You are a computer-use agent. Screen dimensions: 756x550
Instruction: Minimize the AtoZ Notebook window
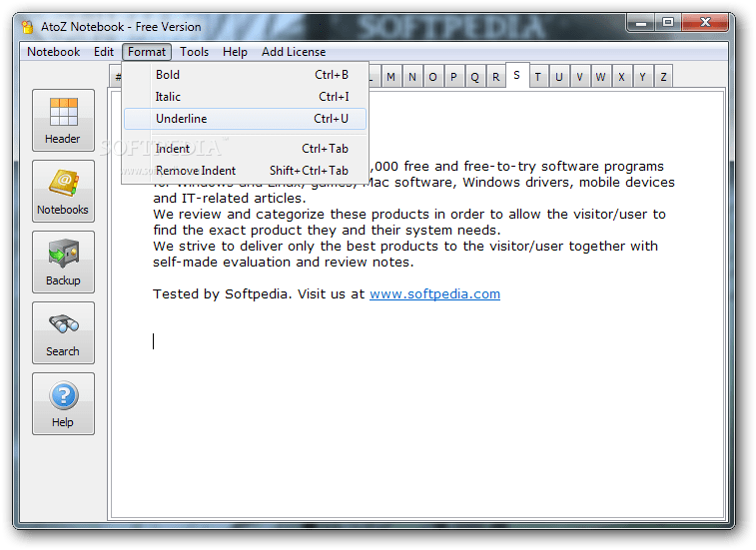[x=641, y=23]
